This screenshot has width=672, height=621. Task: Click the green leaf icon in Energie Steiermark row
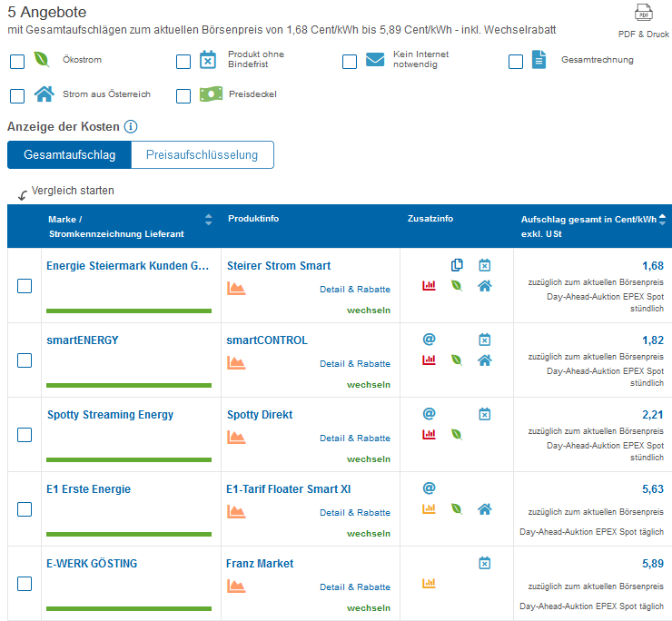tap(457, 285)
